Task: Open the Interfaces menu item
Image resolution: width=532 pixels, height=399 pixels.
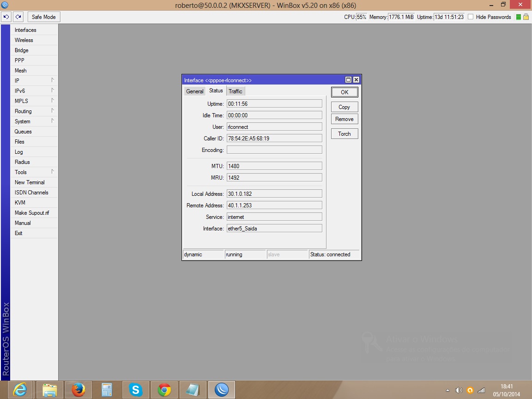Action: coord(34,30)
